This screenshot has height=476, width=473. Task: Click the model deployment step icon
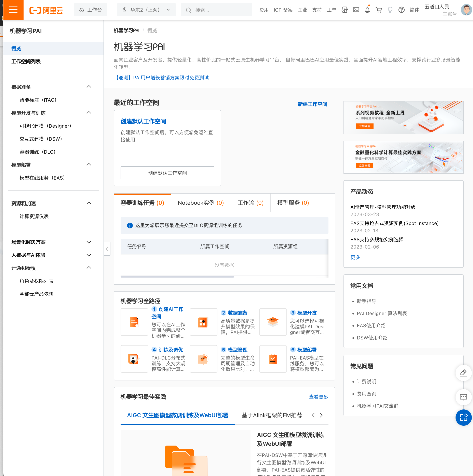(273, 359)
